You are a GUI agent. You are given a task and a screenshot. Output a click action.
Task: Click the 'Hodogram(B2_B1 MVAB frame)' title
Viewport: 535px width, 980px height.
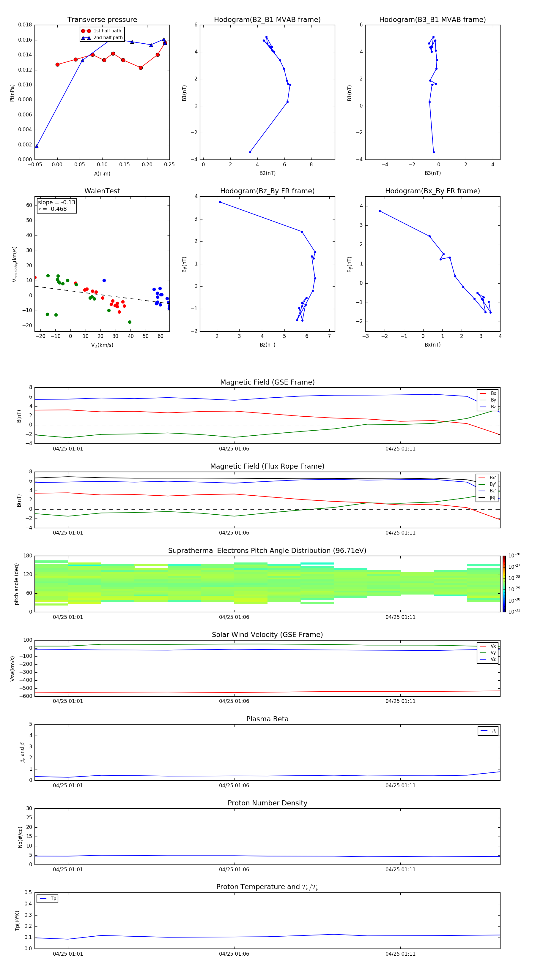(x=267, y=20)
